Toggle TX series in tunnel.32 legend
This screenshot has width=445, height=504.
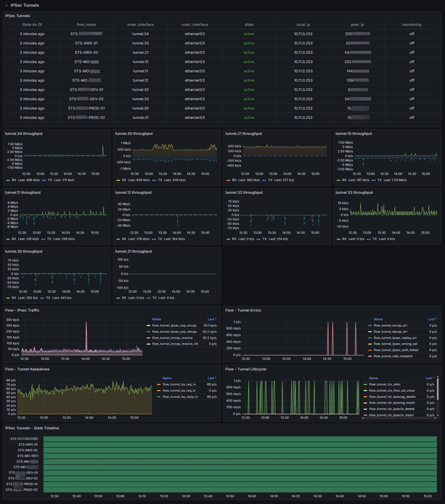click(265, 239)
